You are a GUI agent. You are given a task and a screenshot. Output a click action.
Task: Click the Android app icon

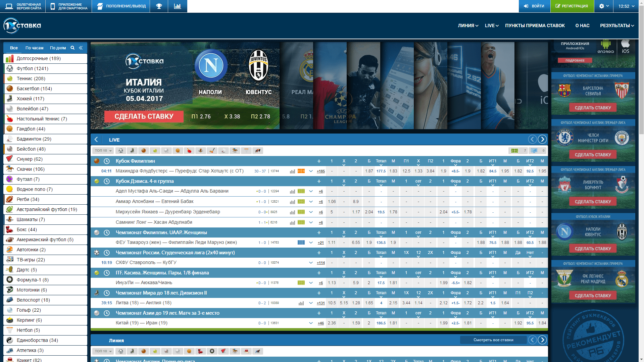[606, 46]
